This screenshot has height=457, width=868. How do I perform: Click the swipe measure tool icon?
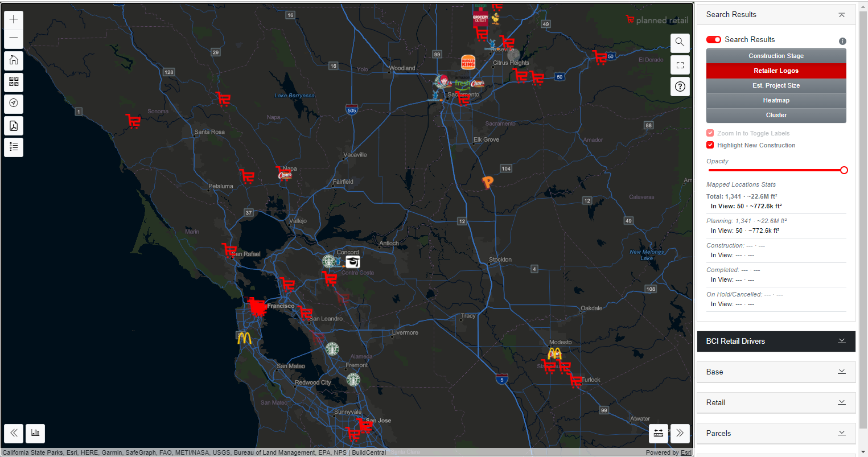tap(659, 433)
